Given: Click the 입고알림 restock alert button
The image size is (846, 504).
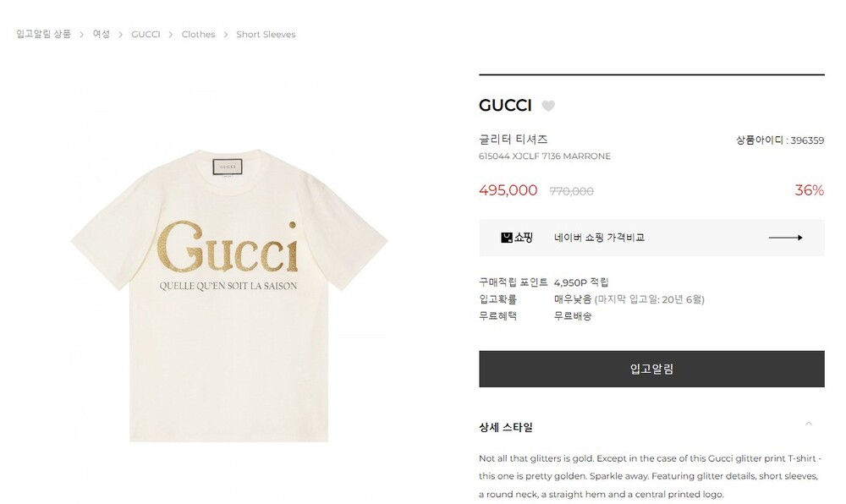Looking at the screenshot, I should [x=651, y=369].
